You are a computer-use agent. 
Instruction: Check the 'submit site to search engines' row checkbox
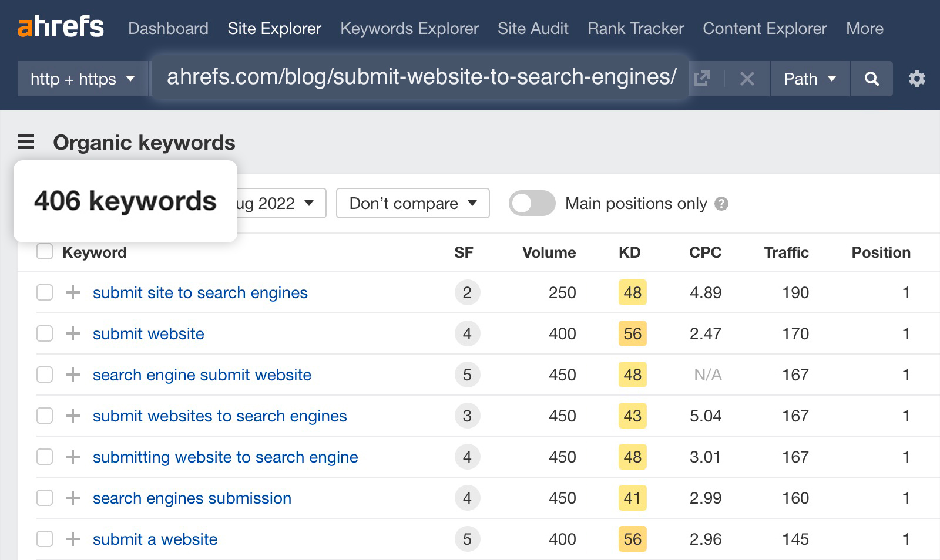(x=44, y=292)
